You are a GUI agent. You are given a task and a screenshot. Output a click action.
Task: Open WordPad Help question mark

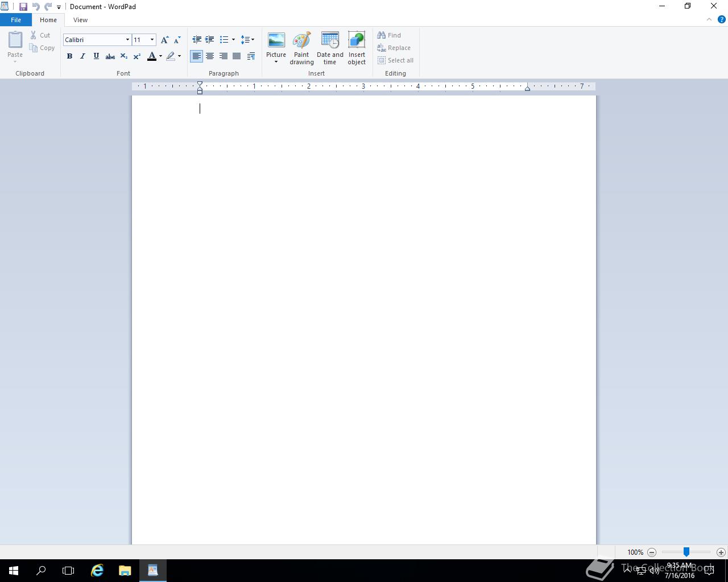pyautogui.click(x=722, y=19)
